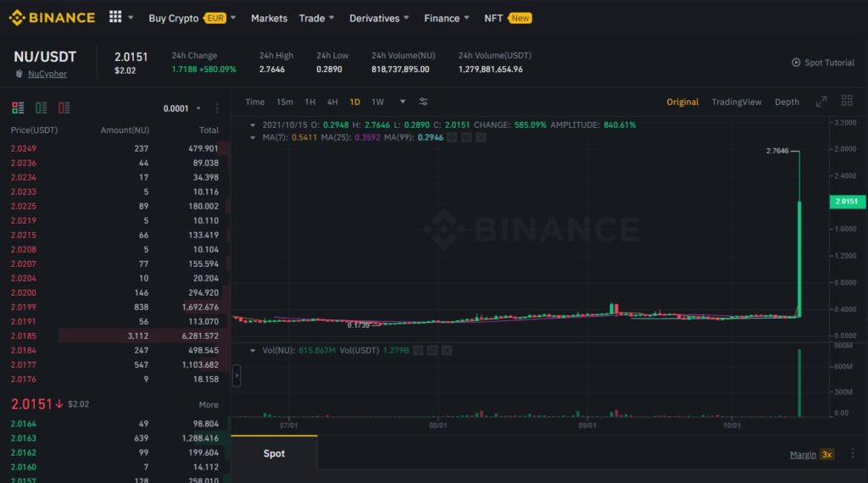Collapse the Vol(NU) legend row

[253, 350]
